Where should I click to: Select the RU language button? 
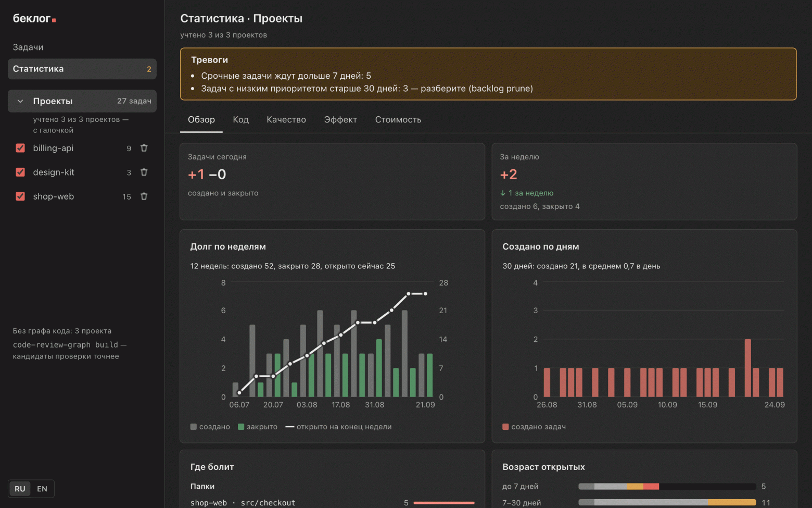(x=20, y=489)
